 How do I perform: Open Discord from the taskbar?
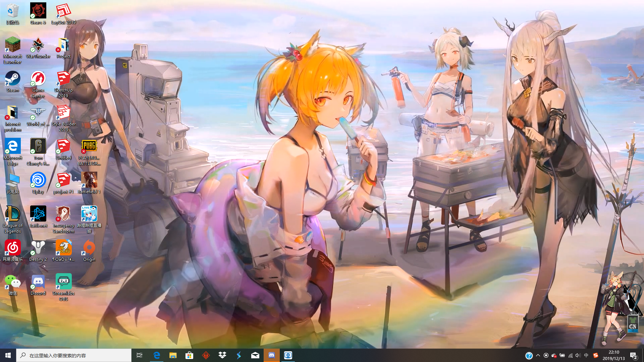click(272, 355)
